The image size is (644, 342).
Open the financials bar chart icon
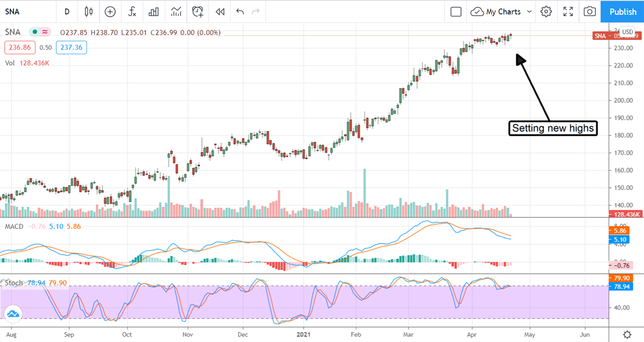[x=153, y=11]
